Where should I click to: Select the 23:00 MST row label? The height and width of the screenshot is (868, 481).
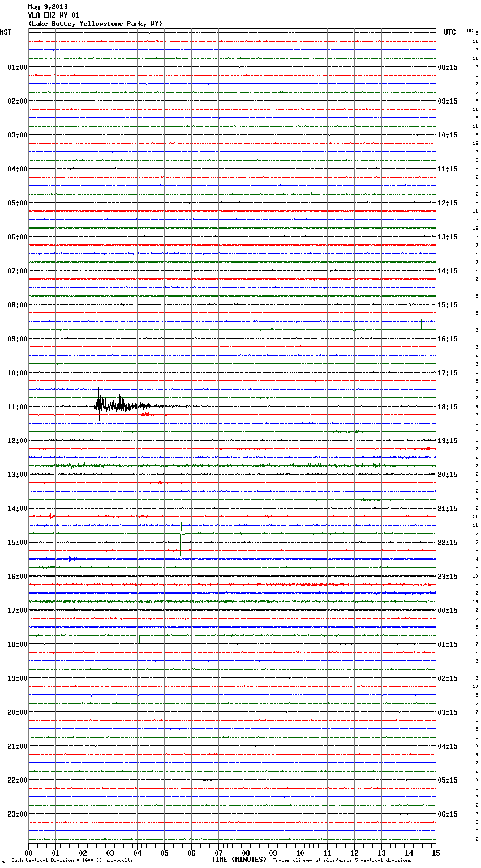18,814
